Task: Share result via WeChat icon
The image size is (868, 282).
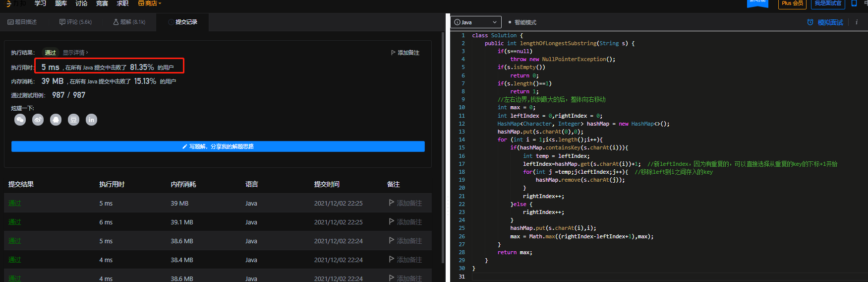Action: [x=20, y=120]
